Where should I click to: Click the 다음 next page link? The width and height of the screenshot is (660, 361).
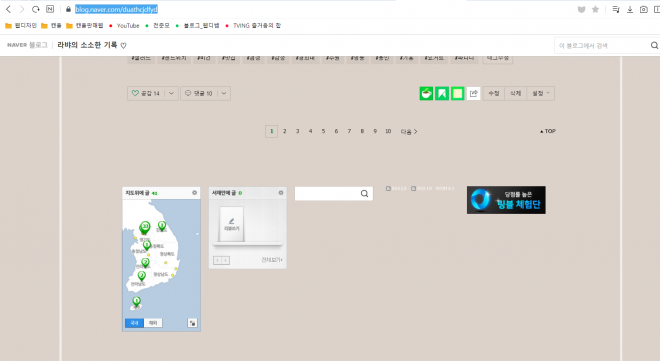(x=409, y=132)
